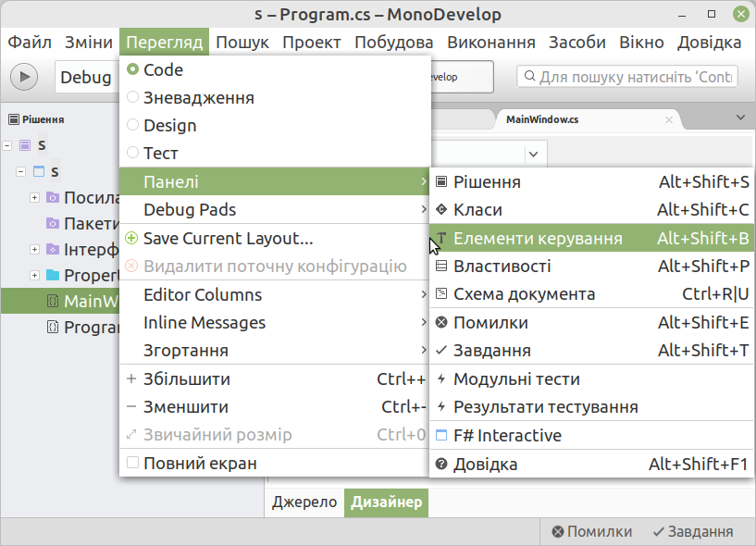Switch to the Джерело view tab
Image resolution: width=756 pixels, height=546 pixels.
point(304,503)
